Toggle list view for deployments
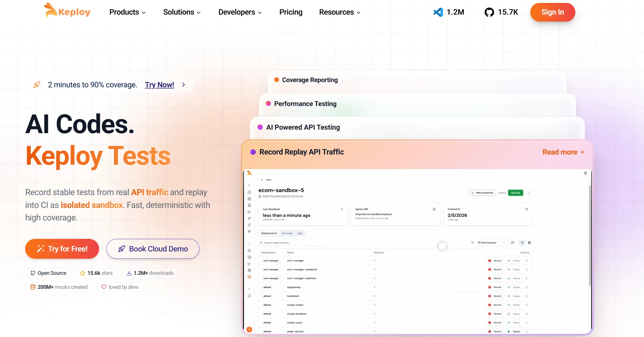Screen dimensions: 644x337 coord(522,243)
